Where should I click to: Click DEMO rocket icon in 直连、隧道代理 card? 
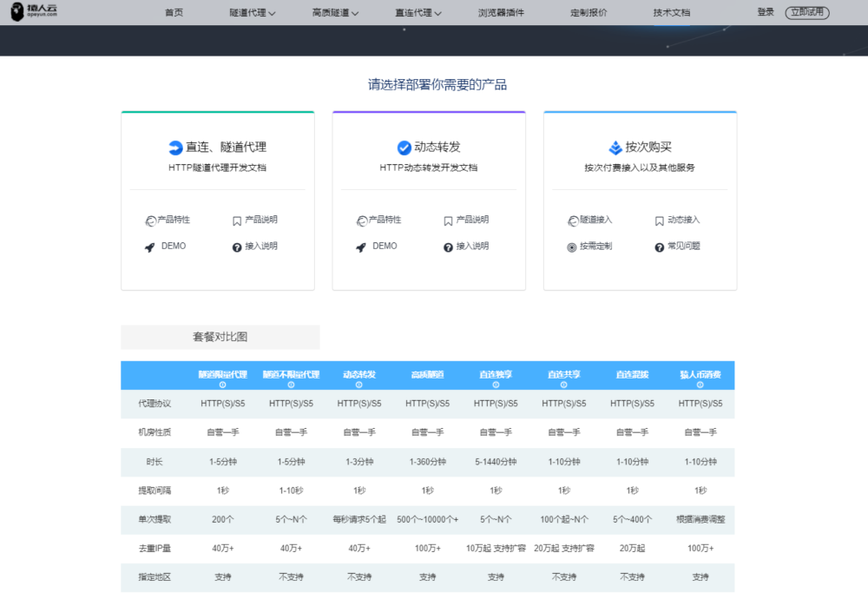click(x=149, y=247)
